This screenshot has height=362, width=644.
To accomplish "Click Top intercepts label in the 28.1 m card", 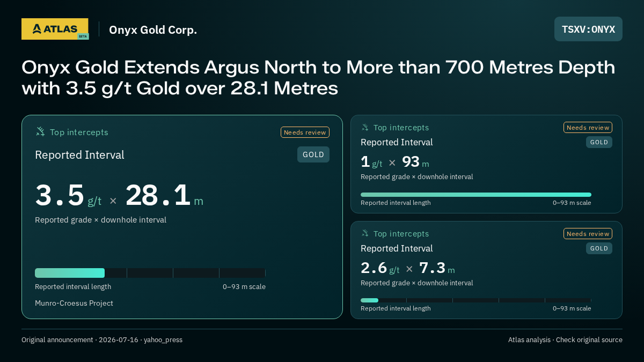I will point(79,132).
